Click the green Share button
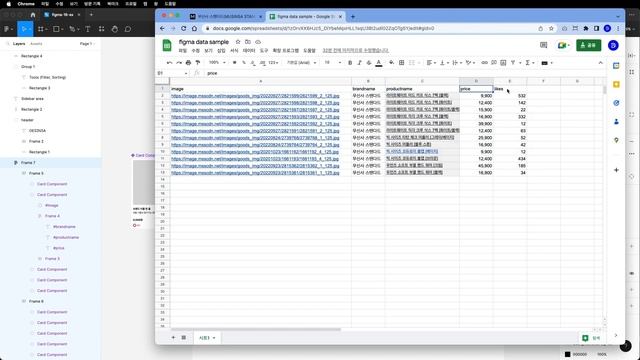 [x=589, y=45]
